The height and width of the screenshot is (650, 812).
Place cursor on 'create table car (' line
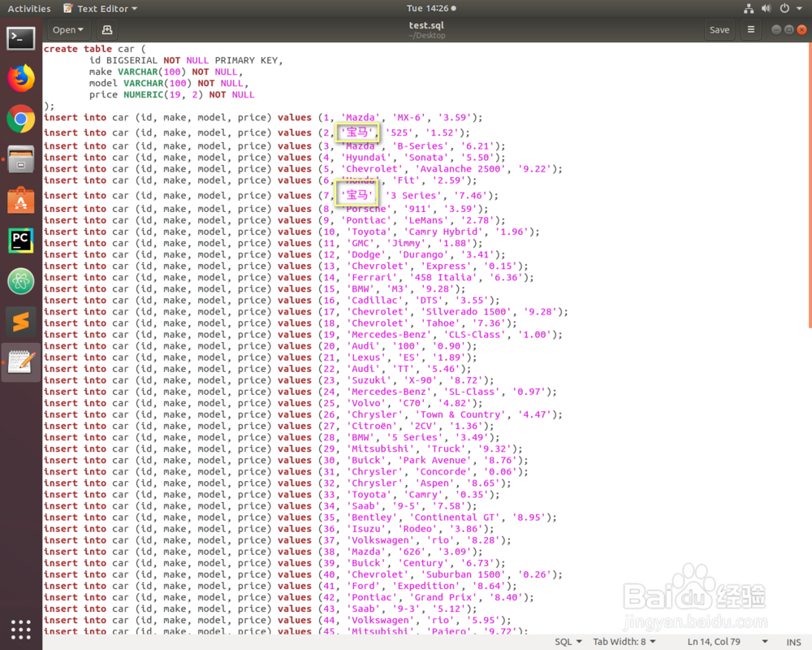[95, 49]
